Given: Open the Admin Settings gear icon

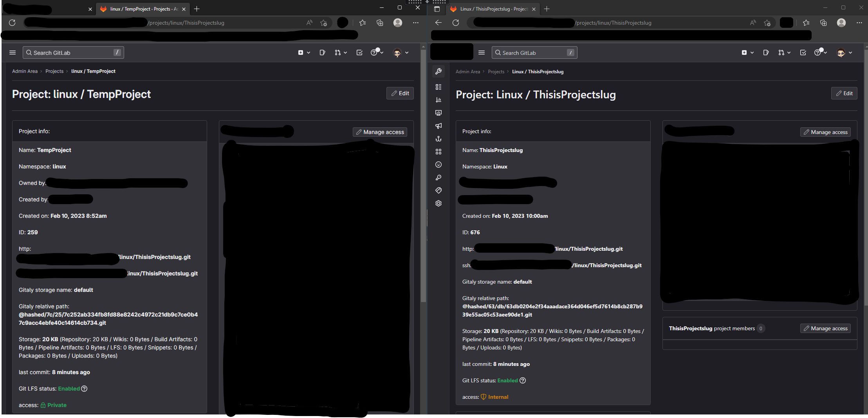Looking at the screenshot, I should tap(438, 203).
